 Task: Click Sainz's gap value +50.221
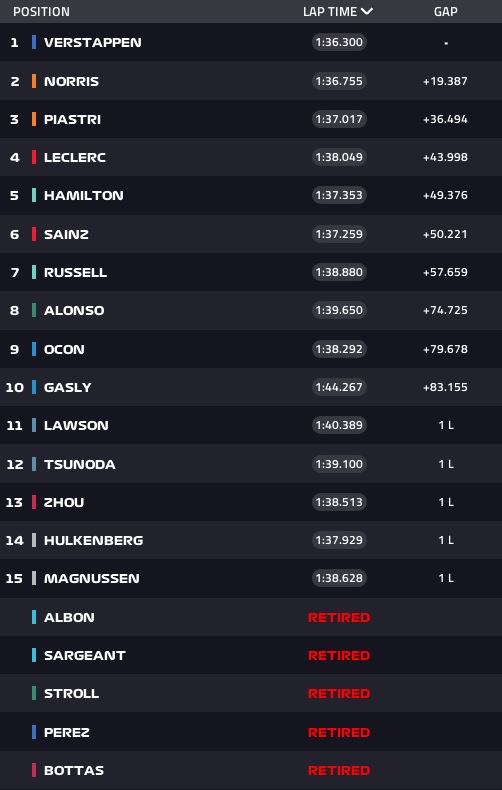click(445, 234)
